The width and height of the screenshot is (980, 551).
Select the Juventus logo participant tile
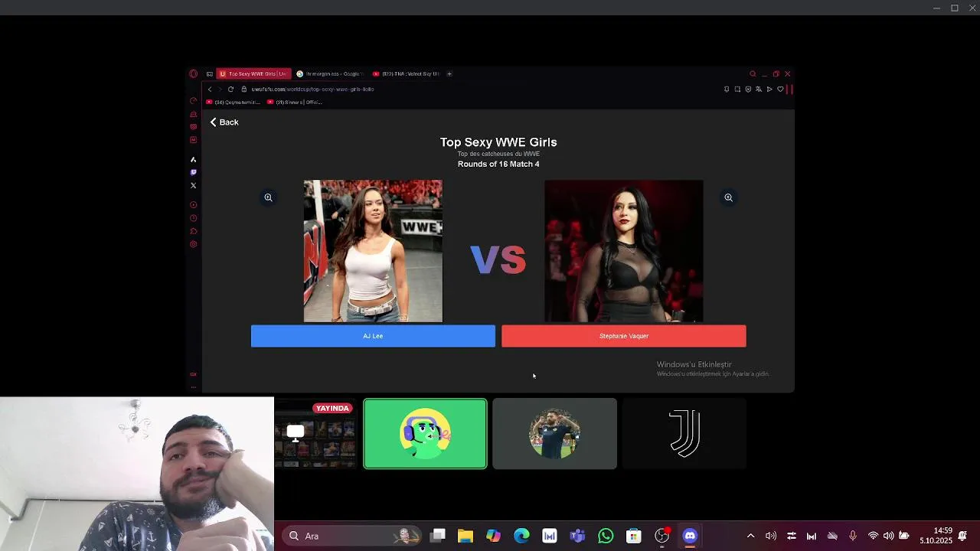[x=684, y=433]
